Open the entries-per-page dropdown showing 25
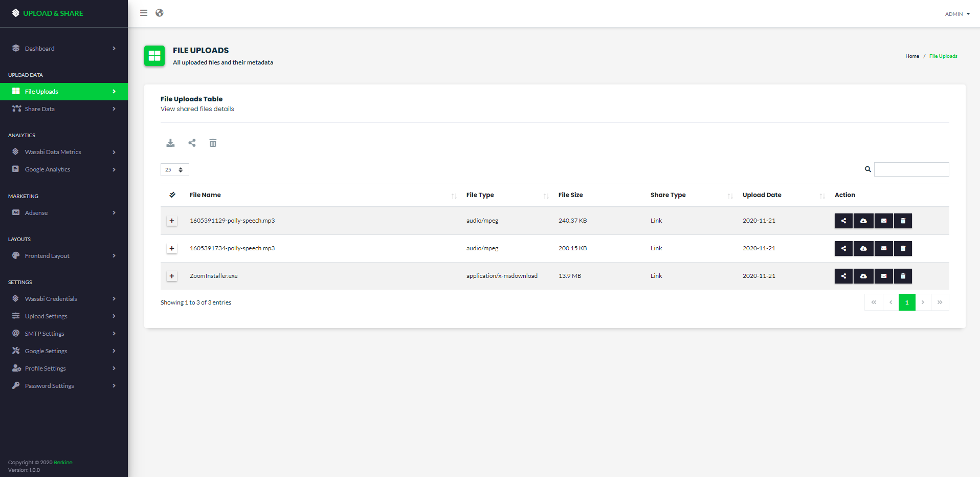Screen dimensions: 980x477 [174, 170]
